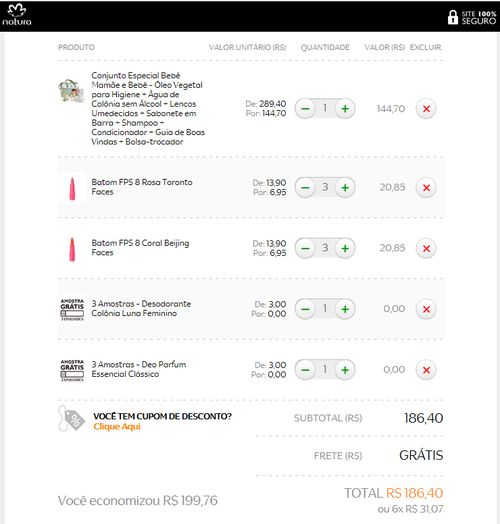
Task: Delete Deo Parfum Essencial Clássico samples
Action: pyautogui.click(x=426, y=370)
